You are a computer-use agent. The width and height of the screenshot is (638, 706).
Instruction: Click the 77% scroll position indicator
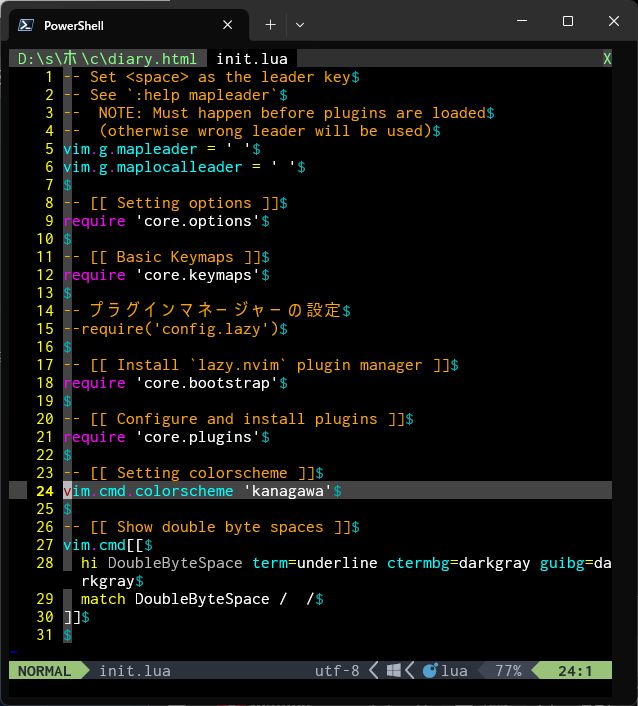tap(508, 671)
